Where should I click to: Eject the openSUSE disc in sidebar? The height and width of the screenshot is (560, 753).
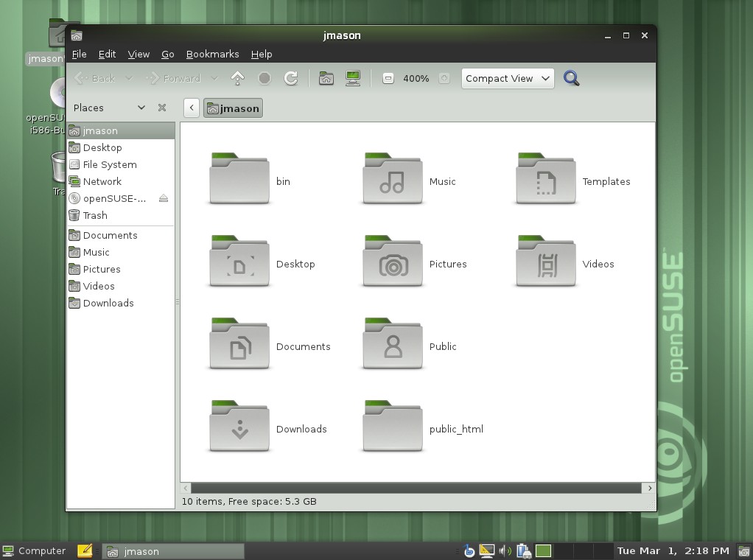pyautogui.click(x=164, y=198)
